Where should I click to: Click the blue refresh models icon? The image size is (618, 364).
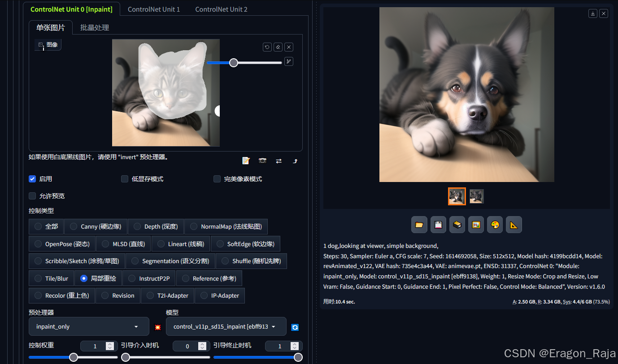(x=295, y=327)
